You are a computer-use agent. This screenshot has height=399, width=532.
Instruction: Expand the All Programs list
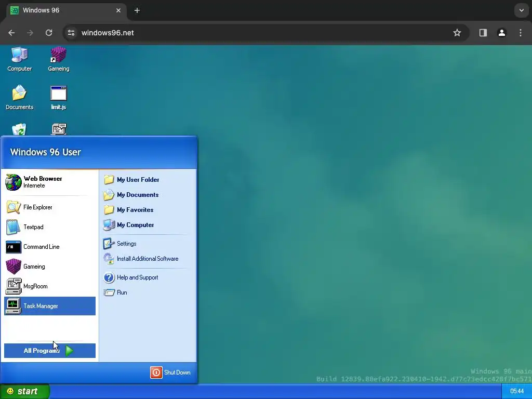point(49,351)
